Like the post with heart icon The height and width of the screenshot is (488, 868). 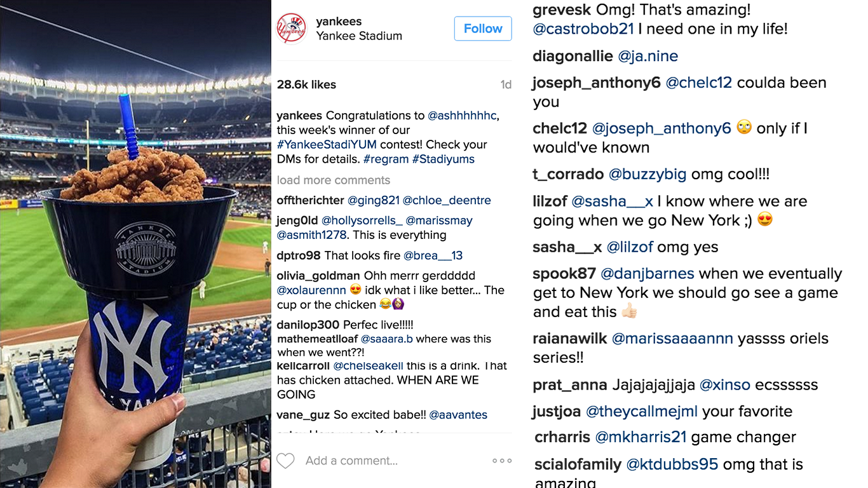coord(285,461)
